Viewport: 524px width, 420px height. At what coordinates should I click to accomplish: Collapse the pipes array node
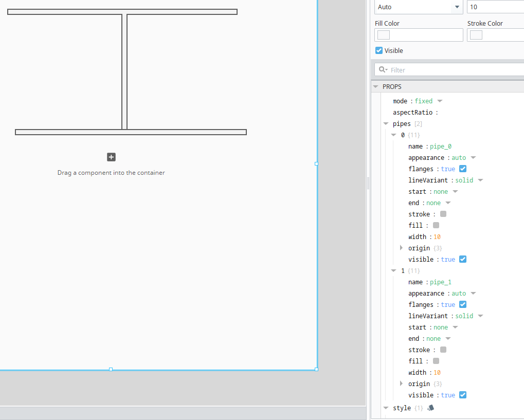pos(386,124)
